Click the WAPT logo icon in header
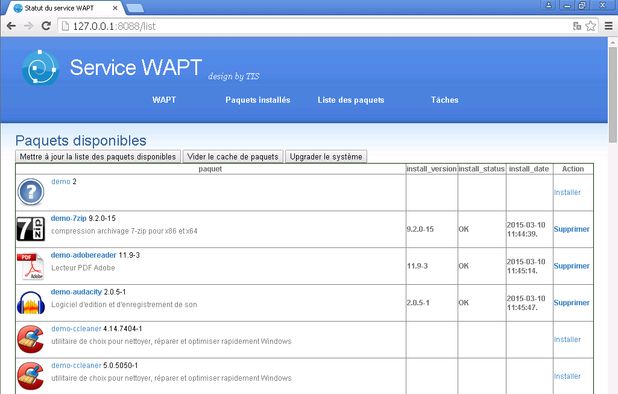Viewport: 618px width, 394px height. pos(40,68)
